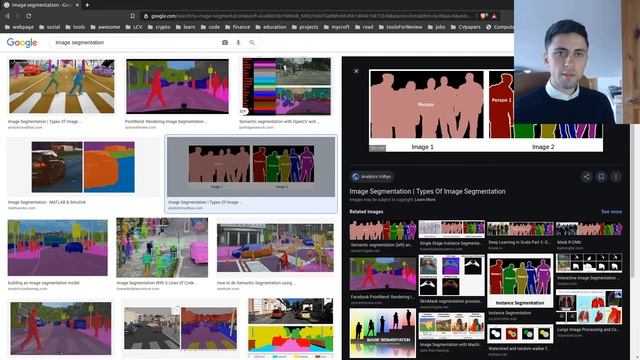This screenshot has width=640, height=360.
Task: Open related image Facebook PointRend Rendering
Action: coord(383,274)
